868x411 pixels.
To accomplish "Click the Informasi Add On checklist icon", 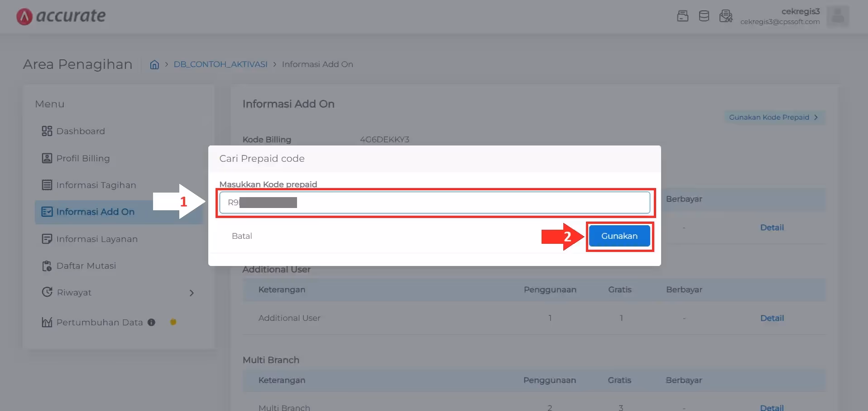I will (47, 212).
